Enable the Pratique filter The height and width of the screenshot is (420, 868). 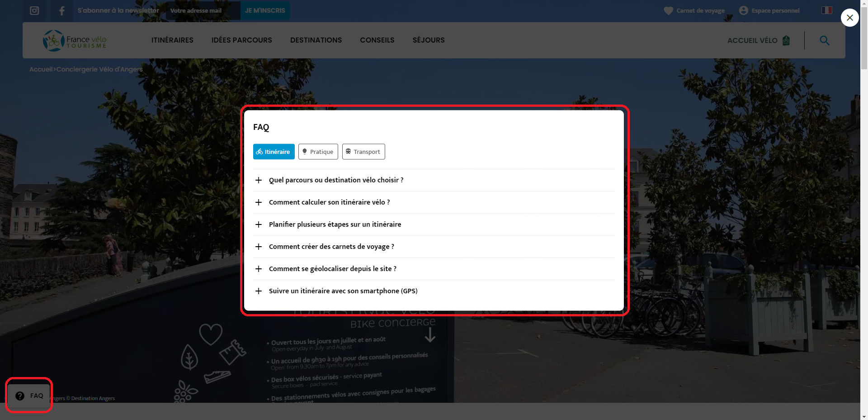tap(318, 152)
